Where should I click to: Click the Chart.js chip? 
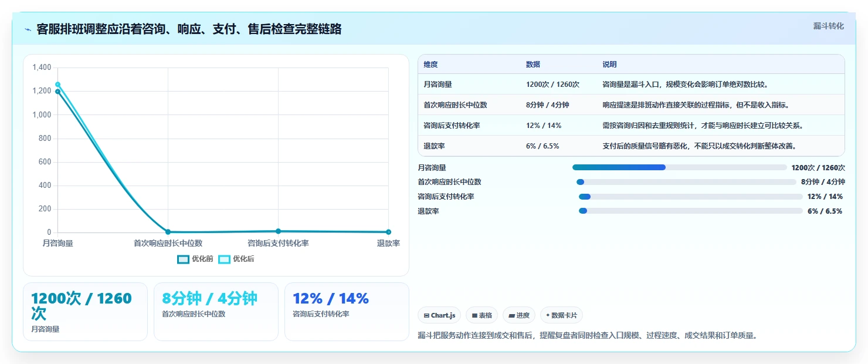(439, 315)
